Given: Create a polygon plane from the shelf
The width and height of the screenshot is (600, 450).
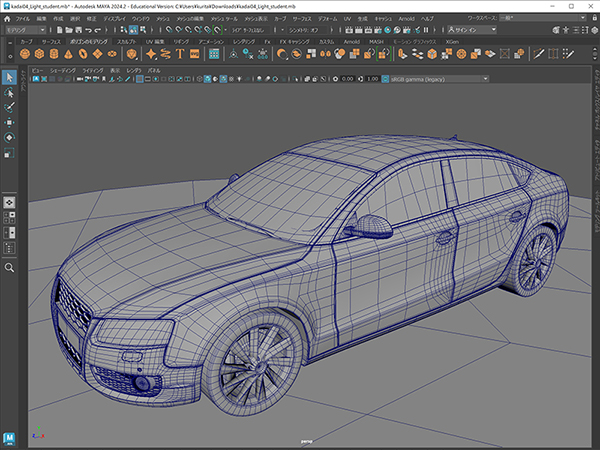Looking at the screenshot, I should point(97,54).
